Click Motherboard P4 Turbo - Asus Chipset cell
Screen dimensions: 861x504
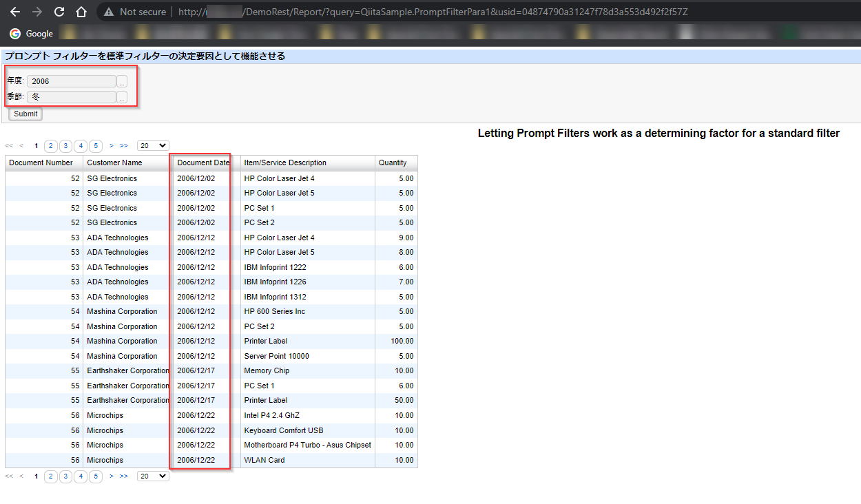coord(307,445)
